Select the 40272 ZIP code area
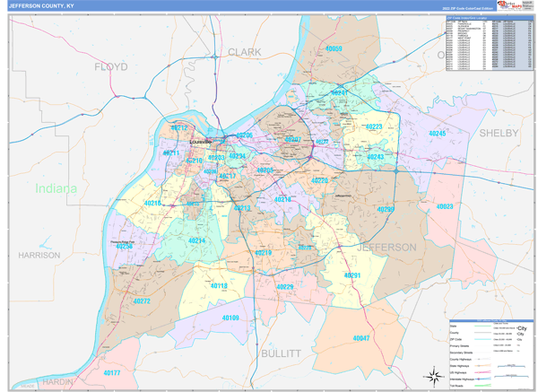 tap(141, 301)
